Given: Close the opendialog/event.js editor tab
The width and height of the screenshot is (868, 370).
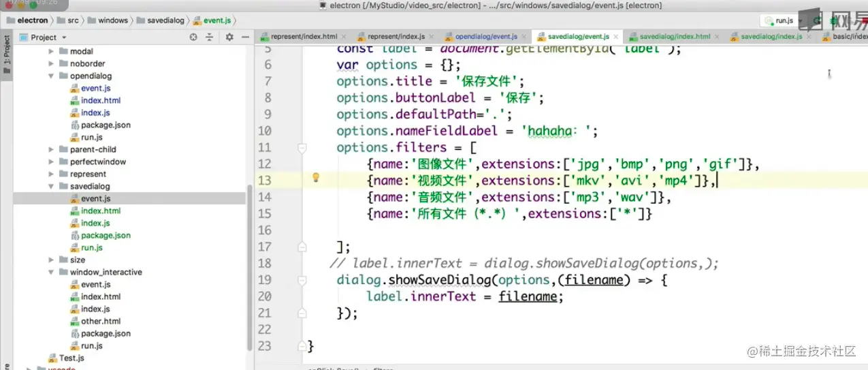Looking at the screenshot, I should click(x=524, y=37).
